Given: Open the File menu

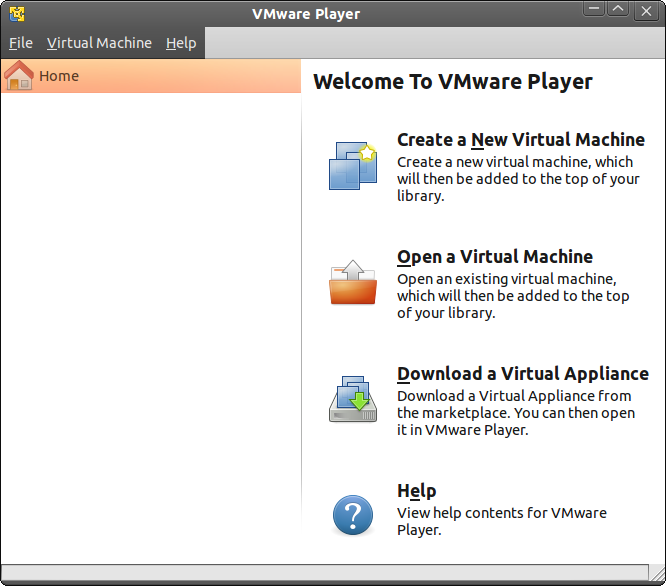Looking at the screenshot, I should click(21, 43).
